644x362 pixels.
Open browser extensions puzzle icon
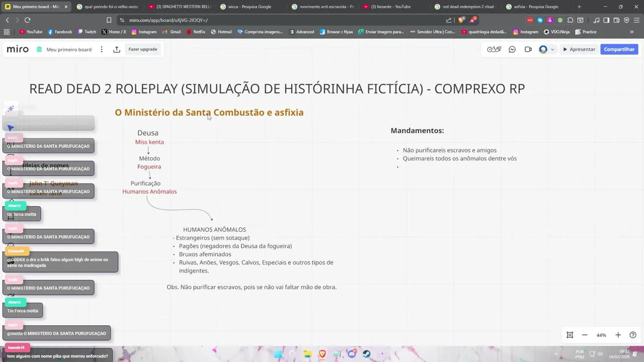(x=570, y=20)
